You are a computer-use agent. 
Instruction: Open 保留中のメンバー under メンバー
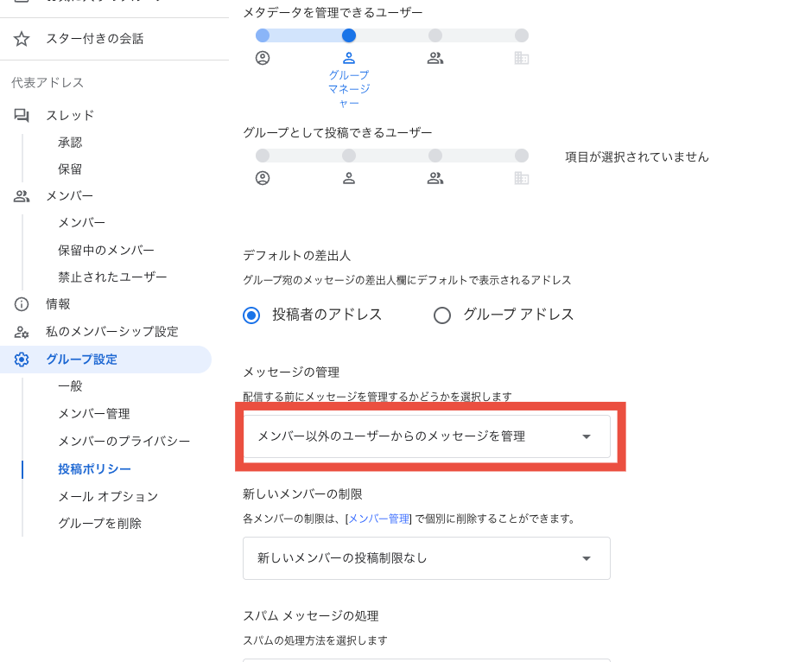pos(106,251)
